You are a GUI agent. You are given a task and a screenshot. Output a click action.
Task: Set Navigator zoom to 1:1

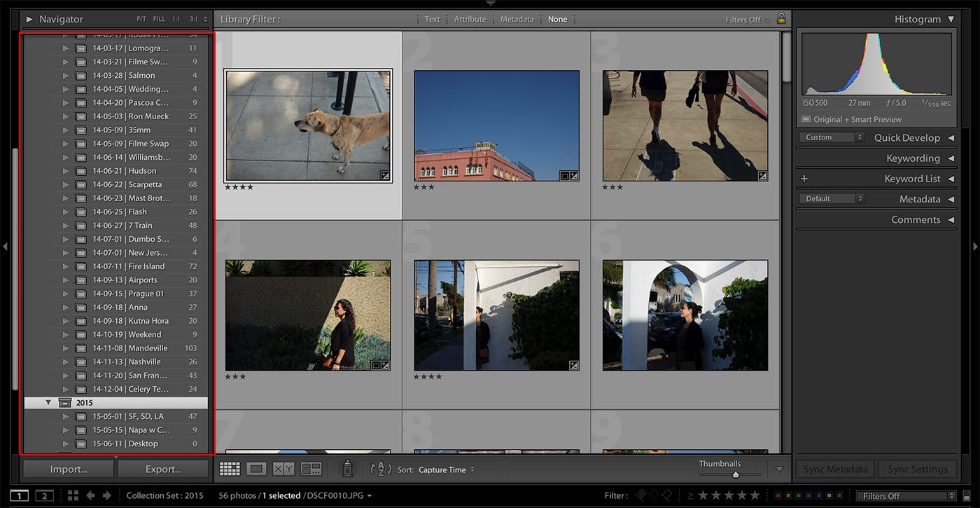[176, 19]
